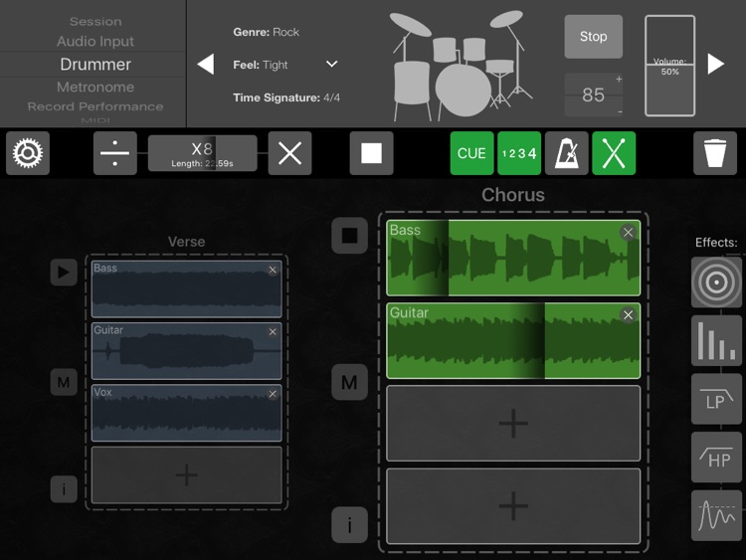Adjust the Volume 50% slider
This screenshot has width=746, height=560.
pos(669,66)
